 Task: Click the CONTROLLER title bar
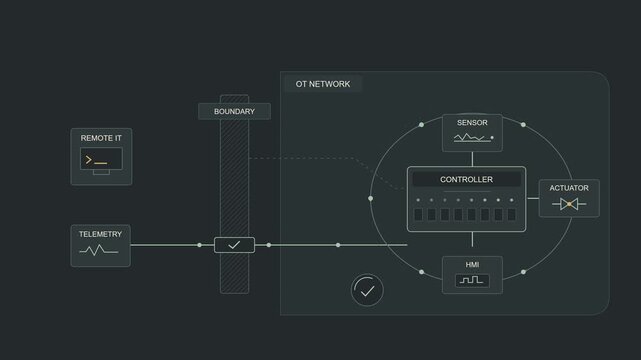[466, 179]
